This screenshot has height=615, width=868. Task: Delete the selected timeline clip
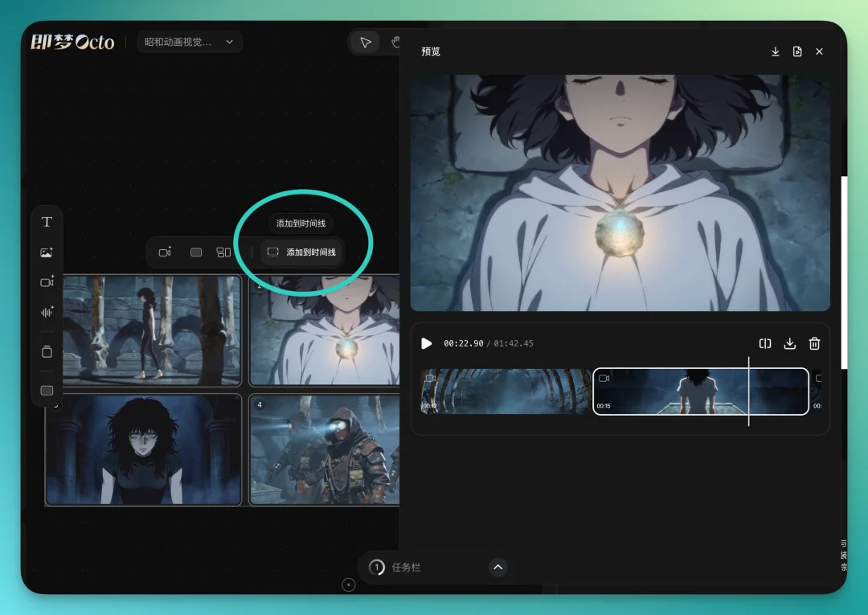point(814,343)
